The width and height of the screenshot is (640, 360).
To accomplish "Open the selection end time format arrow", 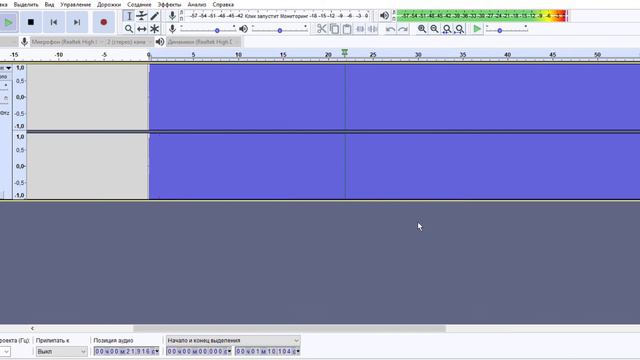I will tap(298, 351).
